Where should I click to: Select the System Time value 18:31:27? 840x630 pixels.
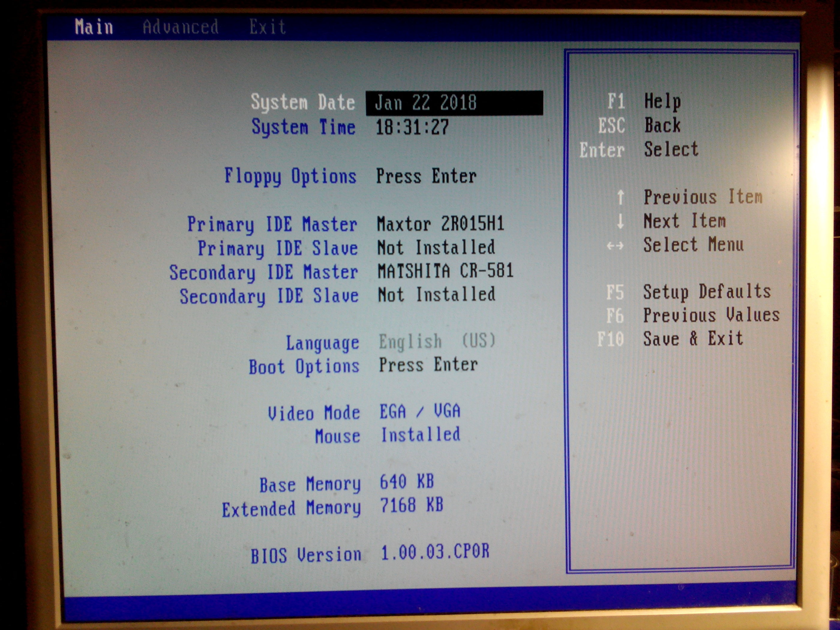pyautogui.click(x=412, y=127)
